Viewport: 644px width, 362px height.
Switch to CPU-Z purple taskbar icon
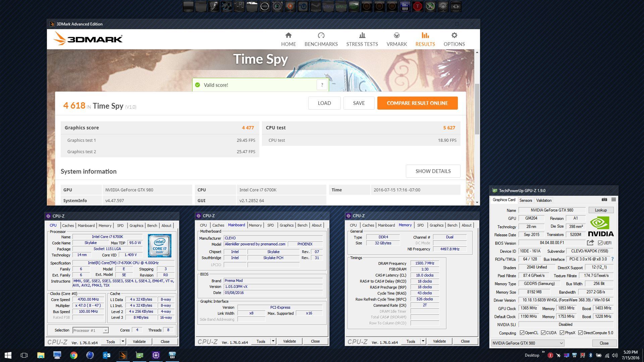click(x=156, y=355)
